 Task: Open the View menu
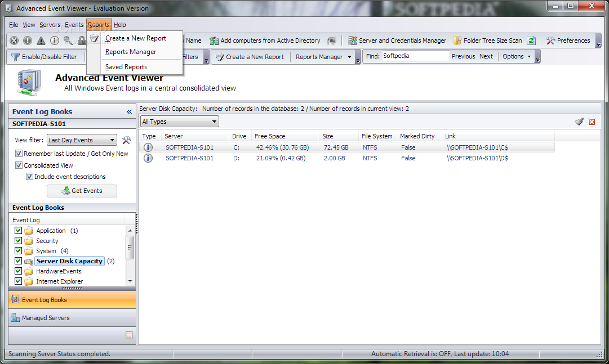pos(29,25)
